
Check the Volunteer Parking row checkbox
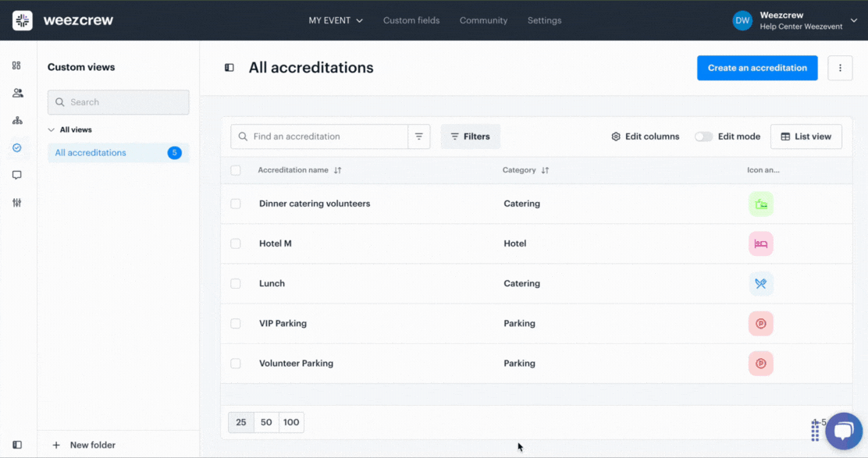[x=236, y=364]
